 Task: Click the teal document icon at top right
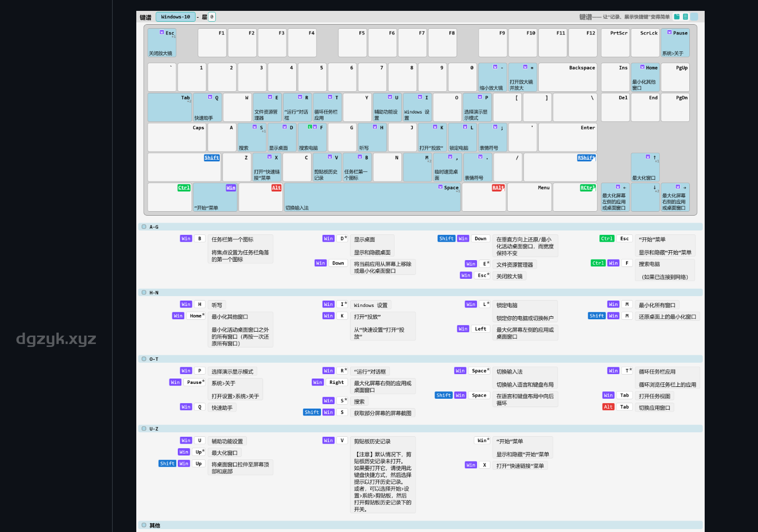coord(677,17)
